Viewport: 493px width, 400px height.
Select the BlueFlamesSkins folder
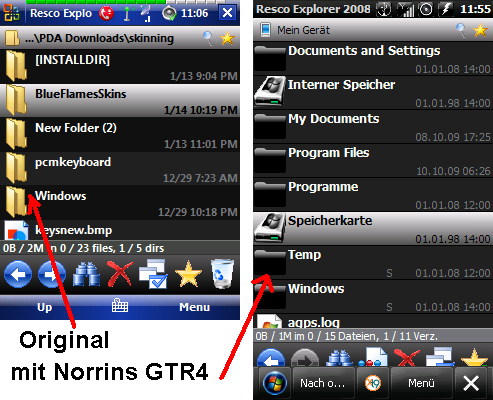[x=120, y=100]
